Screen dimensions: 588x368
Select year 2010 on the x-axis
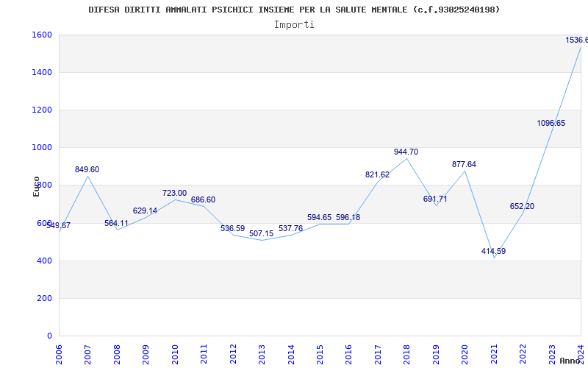175,353
